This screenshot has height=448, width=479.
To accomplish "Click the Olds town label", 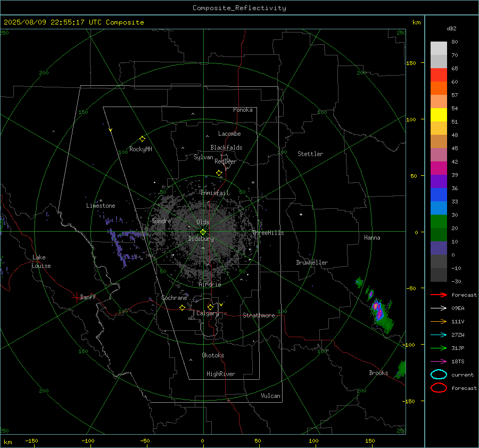I will pyautogui.click(x=203, y=222).
